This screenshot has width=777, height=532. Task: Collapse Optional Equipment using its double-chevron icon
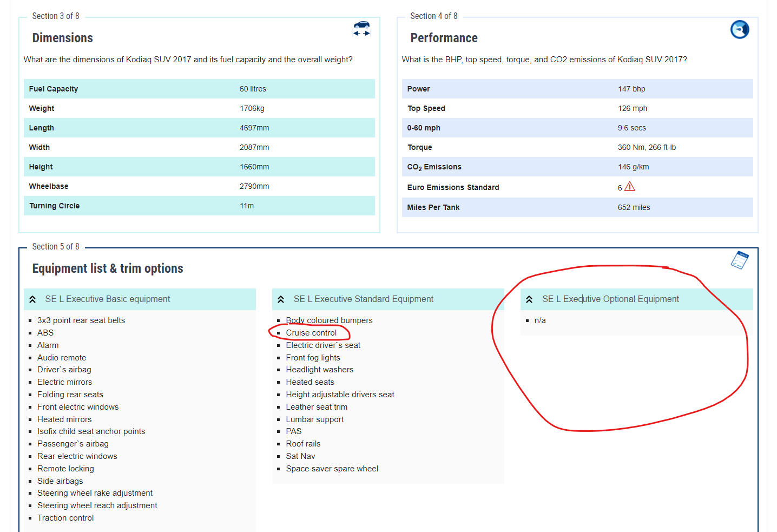coord(529,299)
